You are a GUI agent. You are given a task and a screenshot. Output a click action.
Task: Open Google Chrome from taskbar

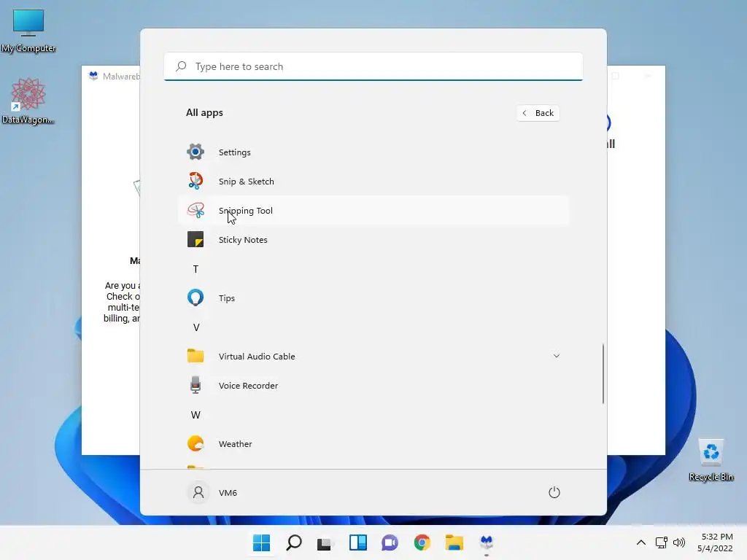coord(422,542)
